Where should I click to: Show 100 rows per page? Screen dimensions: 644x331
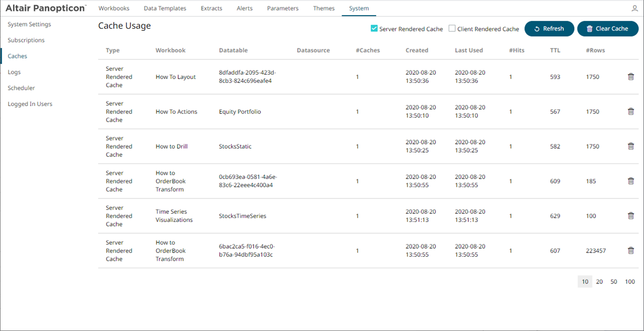(630, 282)
